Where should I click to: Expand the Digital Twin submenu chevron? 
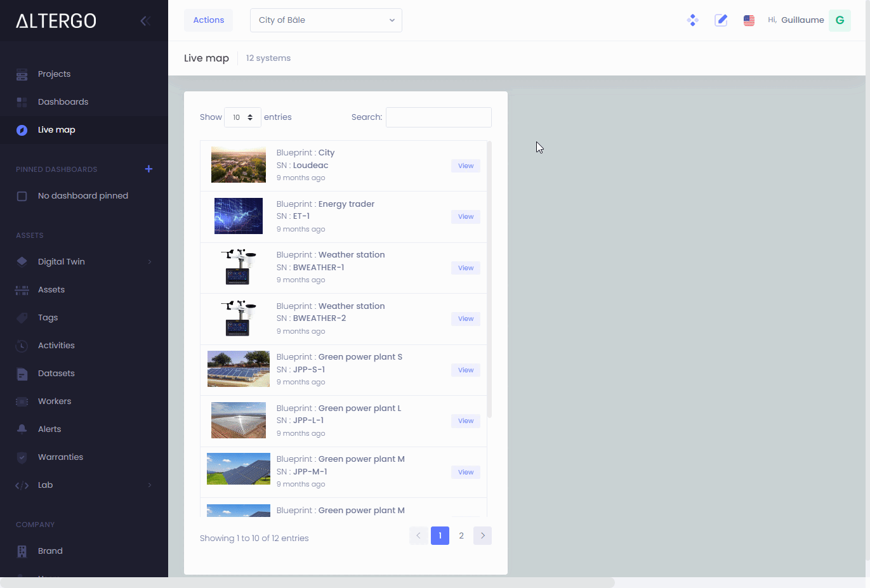pyautogui.click(x=150, y=261)
